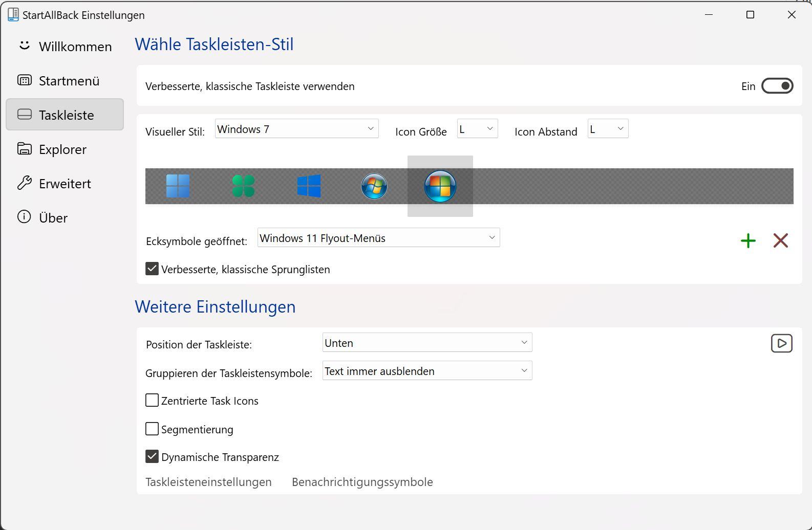Switch to the Explorer section
812x530 pixels.
tap(65, 149)
